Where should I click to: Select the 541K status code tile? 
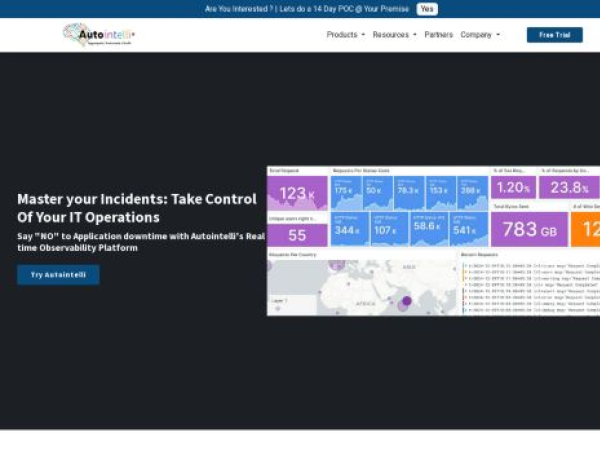[x=469, y=229]
